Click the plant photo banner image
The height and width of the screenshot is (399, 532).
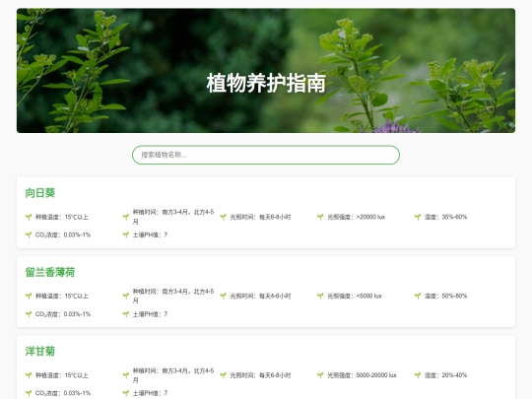pos(266,71)
